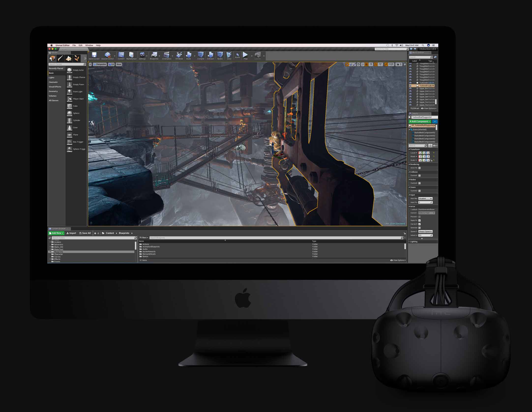The height and width of the screenshot is (412, 532).
Task: Click the viewport Show button
Action: [x=119, y=64]
